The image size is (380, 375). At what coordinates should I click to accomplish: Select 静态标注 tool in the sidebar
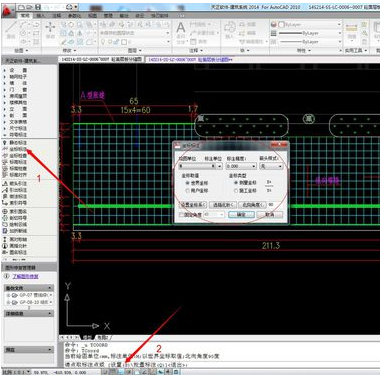pos(15,143)
